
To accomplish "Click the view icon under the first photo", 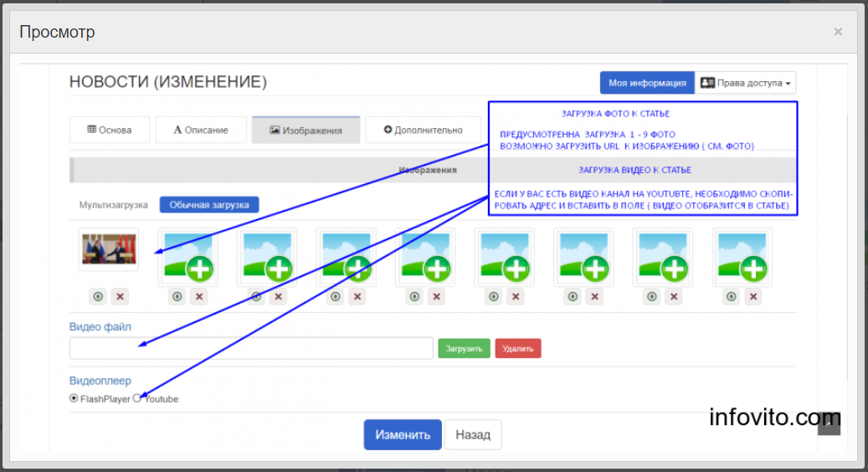I will click(98, 296).
